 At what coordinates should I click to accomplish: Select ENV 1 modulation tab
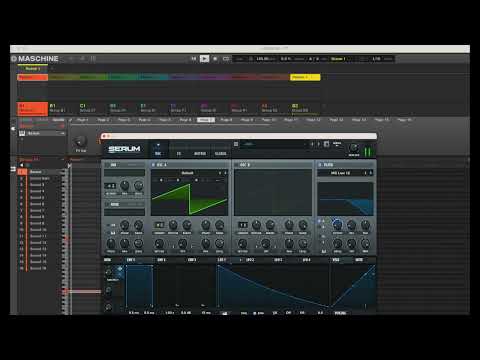tap(131, 260)
